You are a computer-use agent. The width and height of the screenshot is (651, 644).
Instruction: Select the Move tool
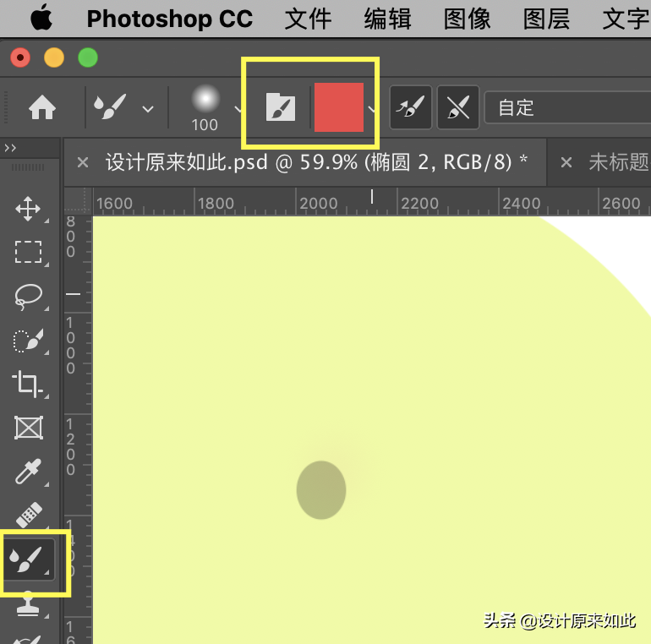(28, 209)
